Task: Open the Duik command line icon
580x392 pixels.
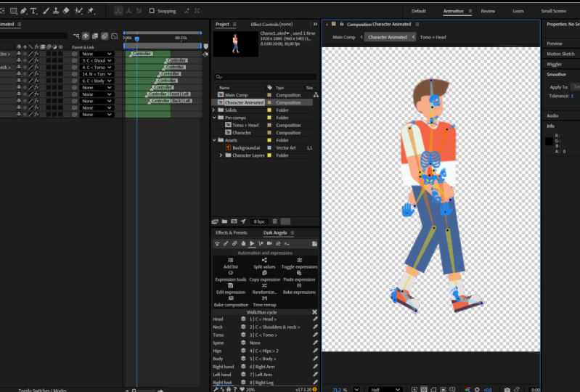Action: pos(287,243)
